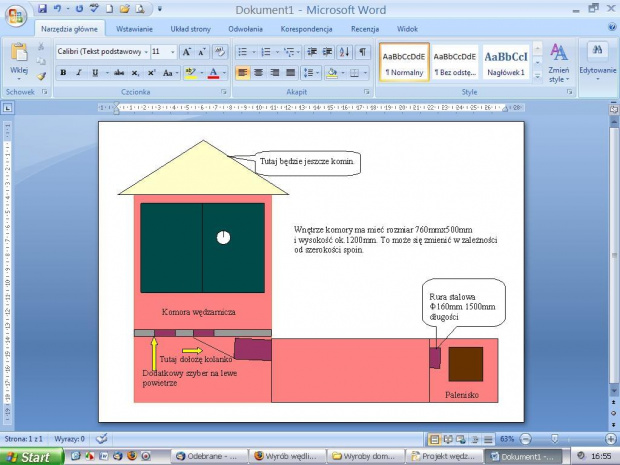This screenshot has width=620, height=465.
Task: Click the zoom slider in status bar
Action: point(555,439)
